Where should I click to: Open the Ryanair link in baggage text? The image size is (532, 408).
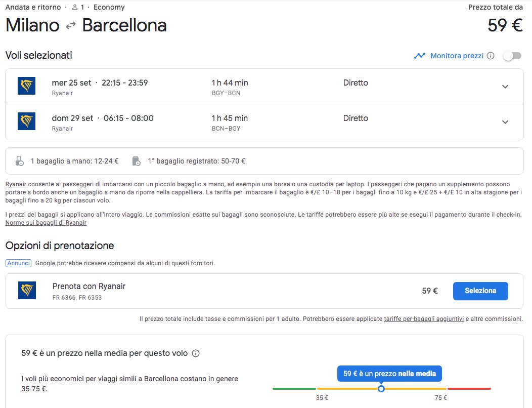(x=16, y=184)
